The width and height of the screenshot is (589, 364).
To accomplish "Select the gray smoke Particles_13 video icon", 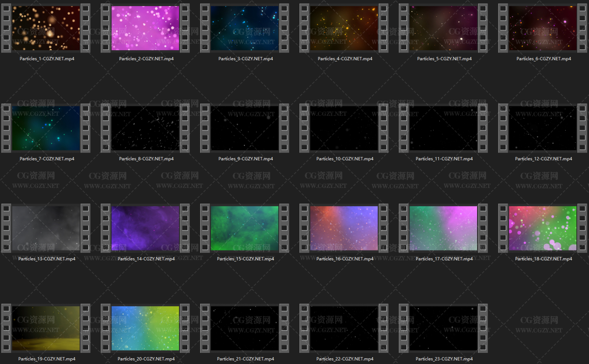I will [46, 228].
